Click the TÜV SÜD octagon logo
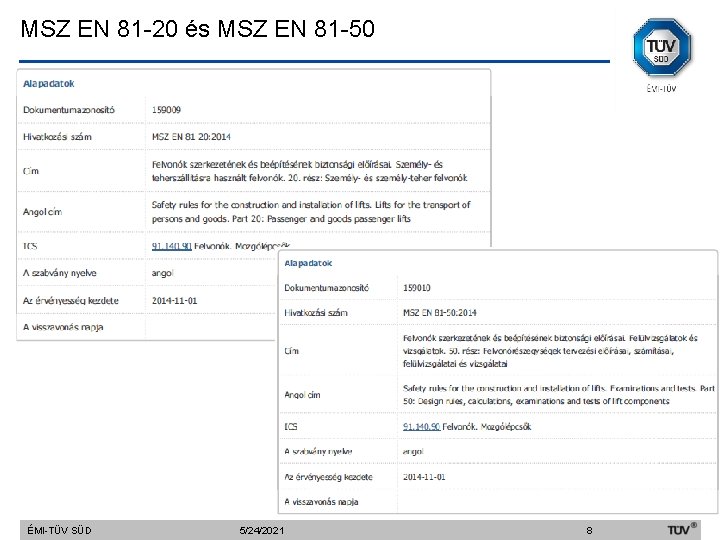This screenshot has width=720, height=540. [662, 47]
